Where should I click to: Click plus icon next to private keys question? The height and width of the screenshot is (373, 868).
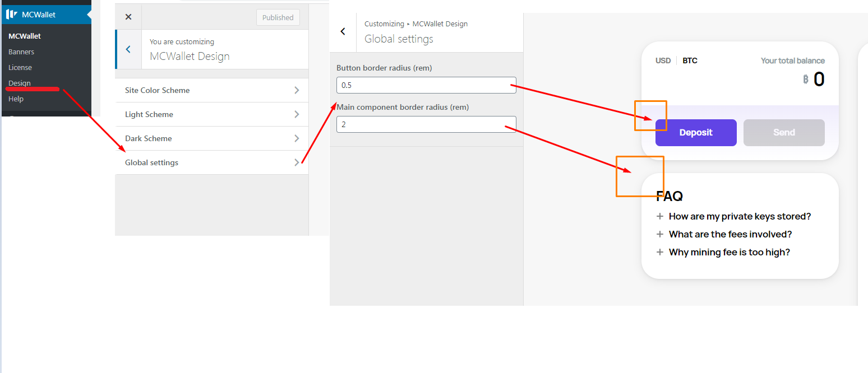click(660, 216)
